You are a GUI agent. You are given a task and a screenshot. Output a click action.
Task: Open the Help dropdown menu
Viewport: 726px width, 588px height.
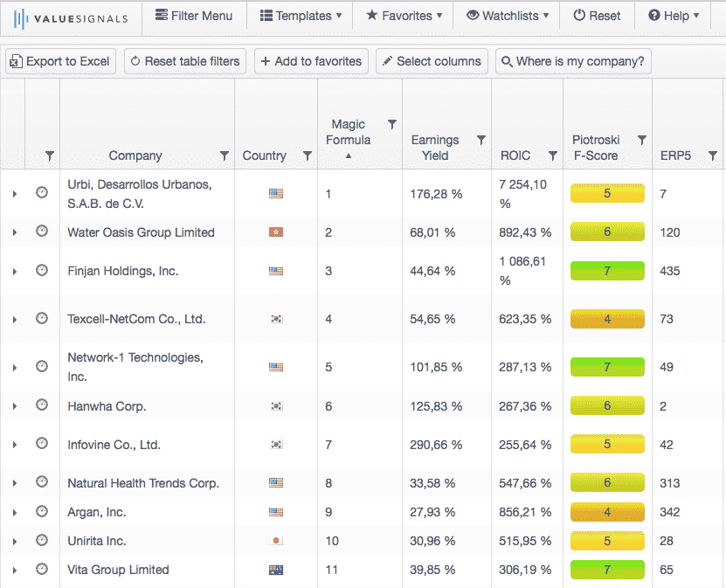click(674, 16)
